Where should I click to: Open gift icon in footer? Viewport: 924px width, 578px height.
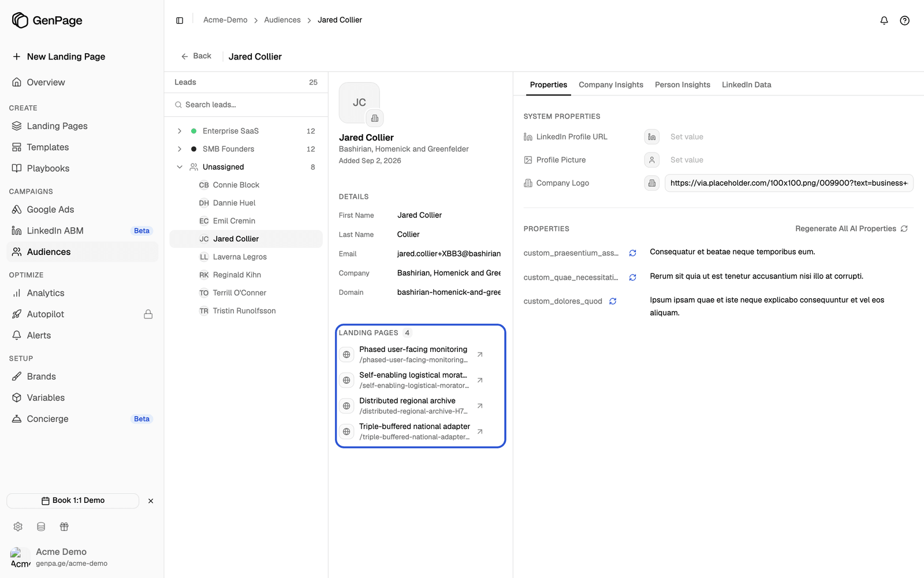pos(64,527)
